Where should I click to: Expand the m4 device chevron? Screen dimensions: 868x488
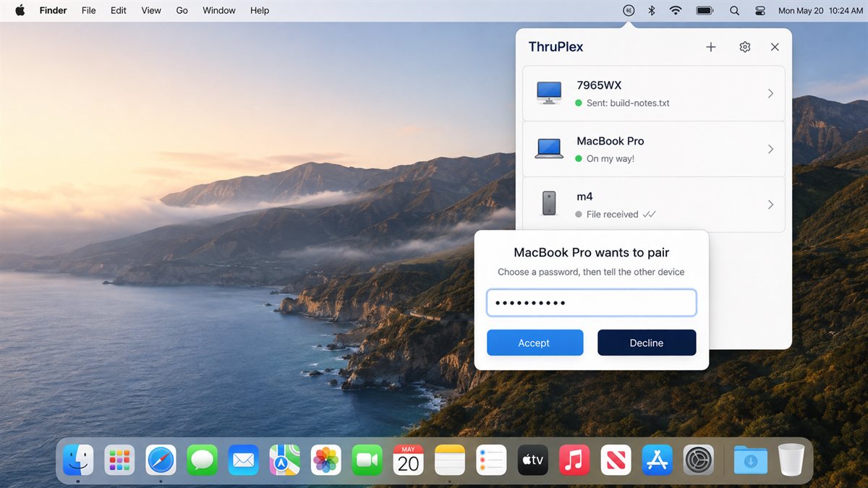point(770,205)
